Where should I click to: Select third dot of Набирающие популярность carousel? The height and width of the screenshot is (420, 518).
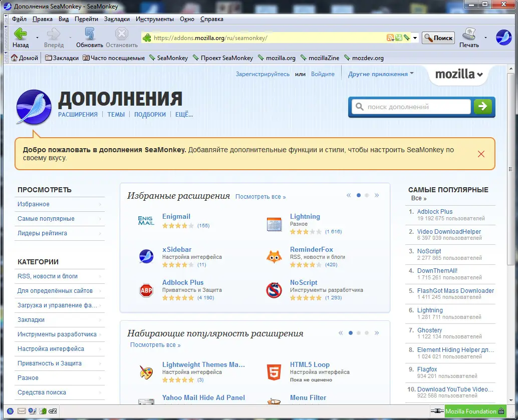[x=367, y=333]
